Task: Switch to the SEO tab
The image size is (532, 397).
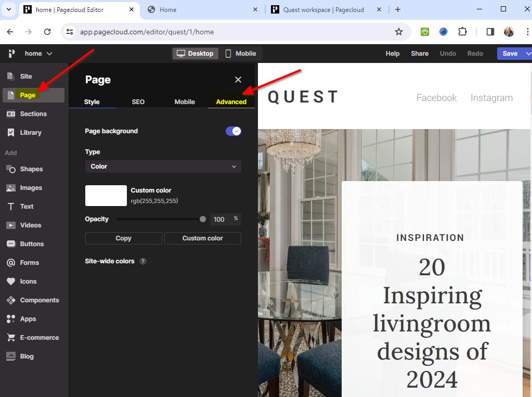Action: pyautogui.click(x=138, y=102)
